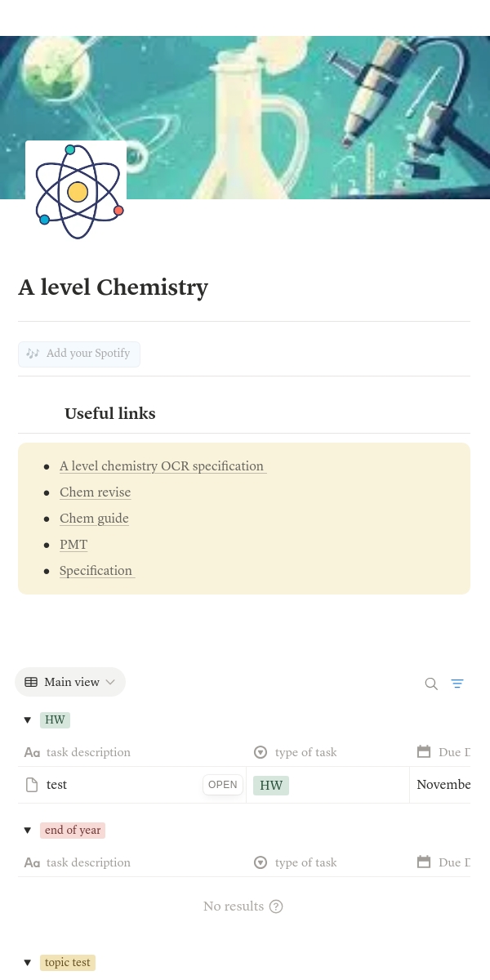Select the green HW tag in test row
Image resolution: width=490 pixels, height=980 pixels.
271,786
